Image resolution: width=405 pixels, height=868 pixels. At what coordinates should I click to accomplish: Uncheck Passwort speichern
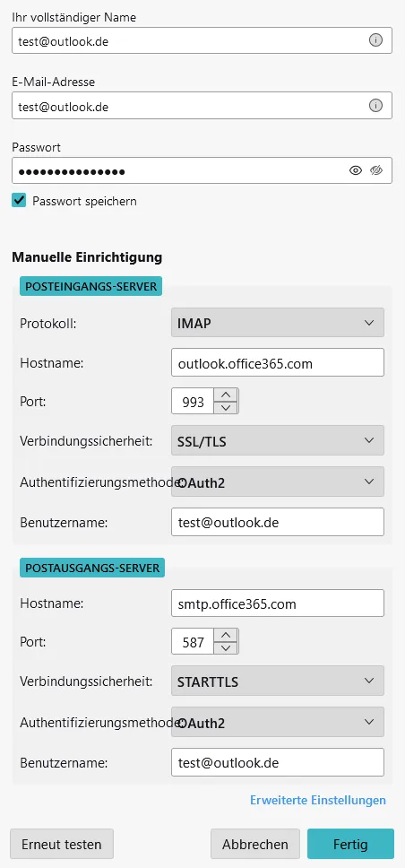point(20,201)
